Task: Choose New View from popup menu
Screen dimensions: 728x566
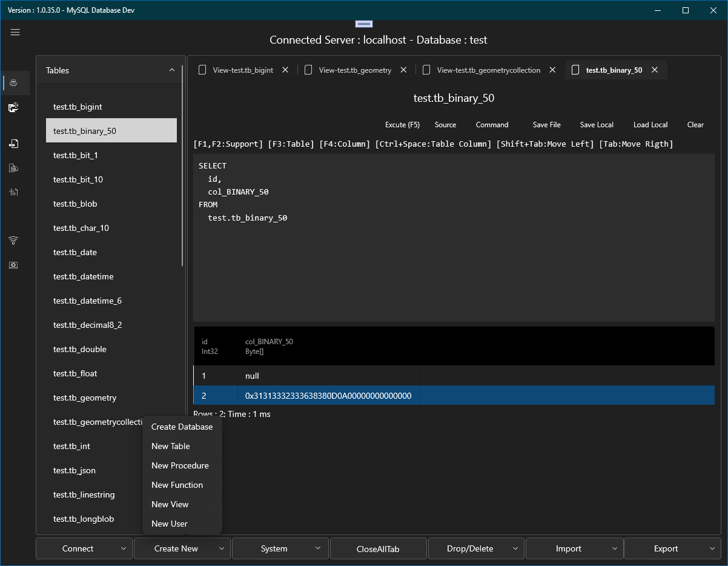Action: pyautogui.click(x=182, y=504)
